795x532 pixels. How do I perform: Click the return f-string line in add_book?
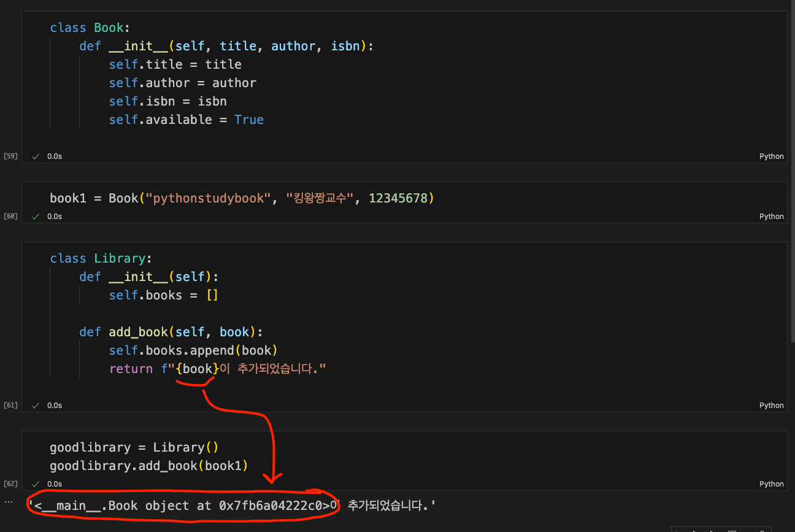(x=217, y=369)
